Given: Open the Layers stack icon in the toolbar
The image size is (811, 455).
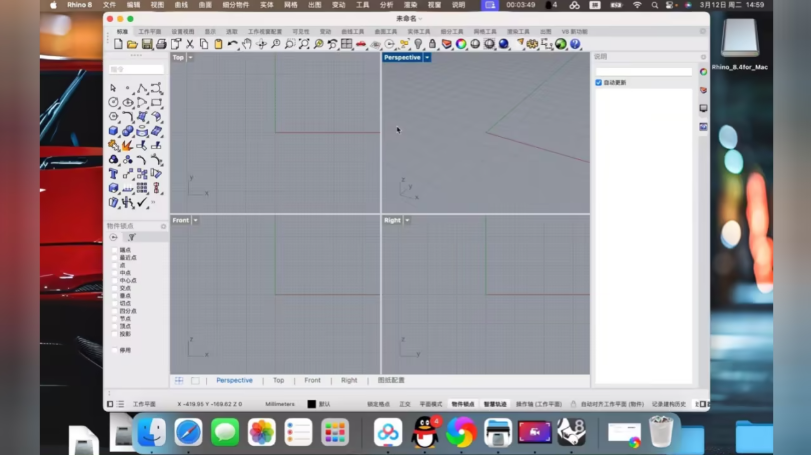Looking at the screenshot, I should [x=446, y=44].
